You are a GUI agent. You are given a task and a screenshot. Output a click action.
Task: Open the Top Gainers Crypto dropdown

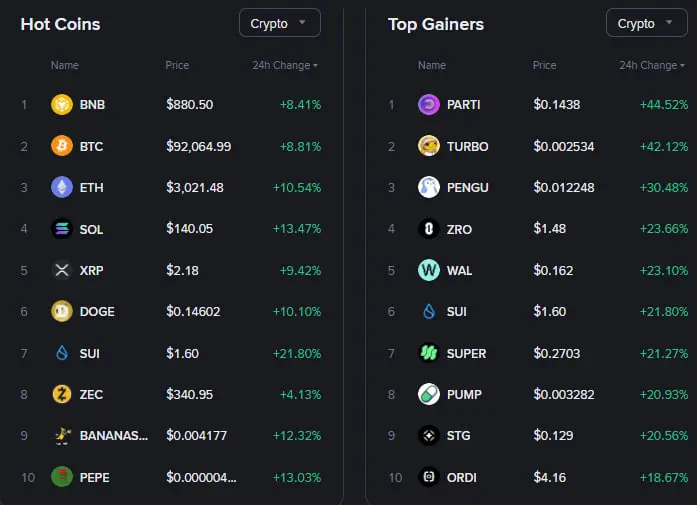tap(646, 23)
